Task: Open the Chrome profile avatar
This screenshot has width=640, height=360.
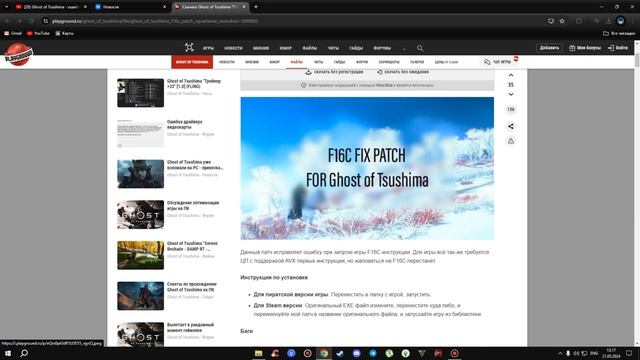Action: (x=620, y=21)
